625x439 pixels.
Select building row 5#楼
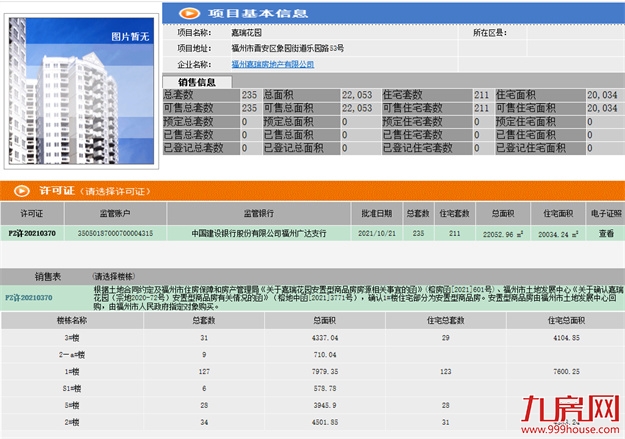pos(72,405)
